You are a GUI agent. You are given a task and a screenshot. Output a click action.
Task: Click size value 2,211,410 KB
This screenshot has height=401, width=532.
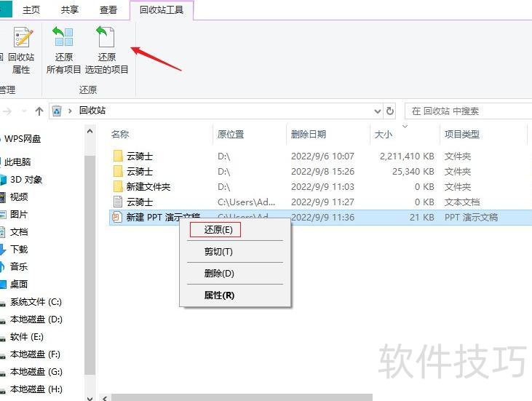407,156
